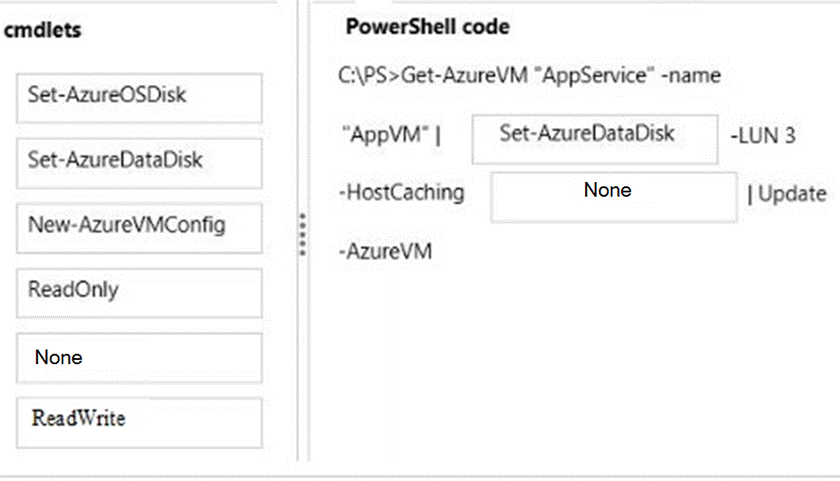Choose the ReadWrite option box
The image size is (840, 481).
139,421
